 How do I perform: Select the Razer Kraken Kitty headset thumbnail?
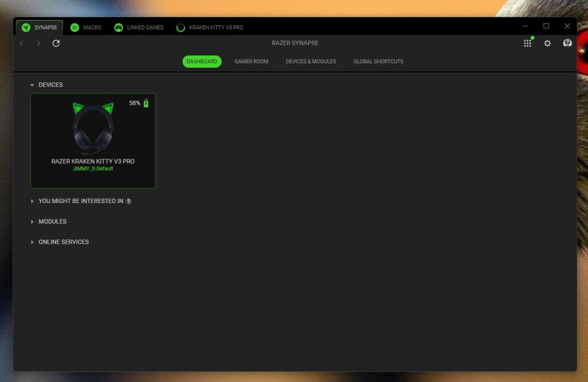(93, 128)
